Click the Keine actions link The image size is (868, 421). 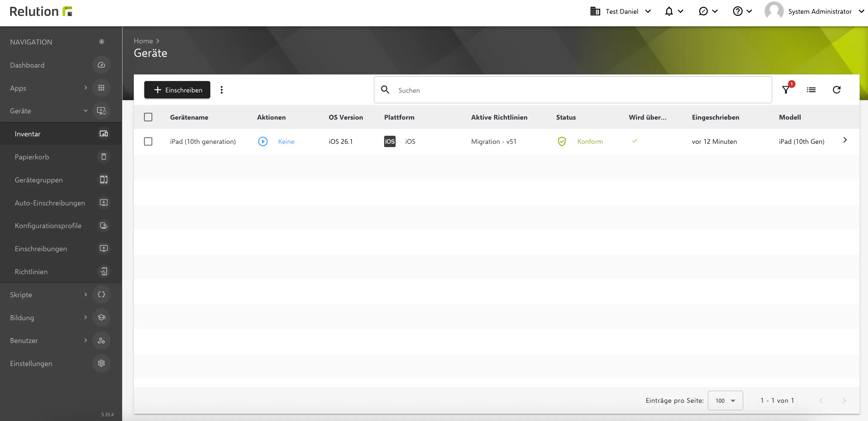(x=286, y=141)
